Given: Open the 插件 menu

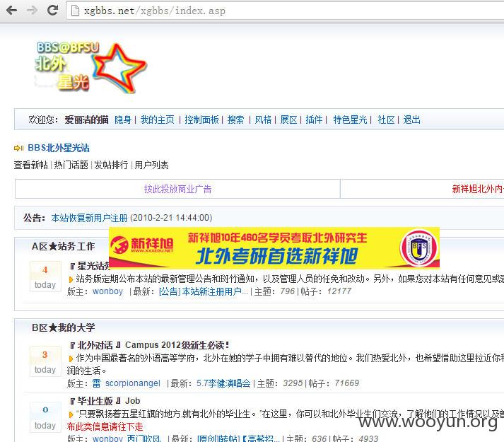Looking at the screenshot, I should tap(314, 120).
